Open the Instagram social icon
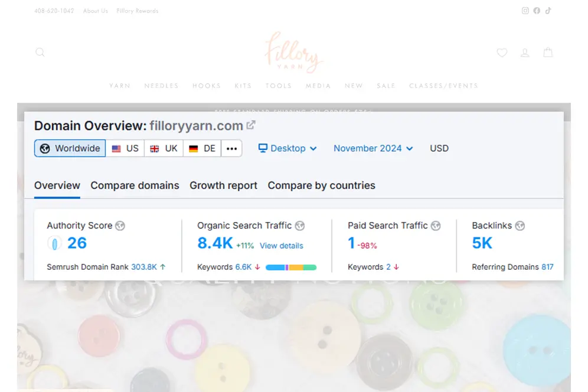588x392 pixels. click(x=525, y=11)
